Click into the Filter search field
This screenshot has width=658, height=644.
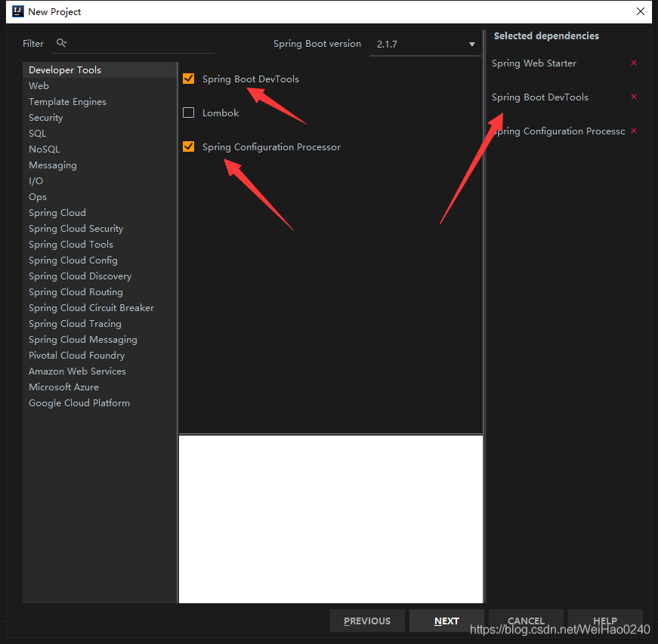click(133, 44)
